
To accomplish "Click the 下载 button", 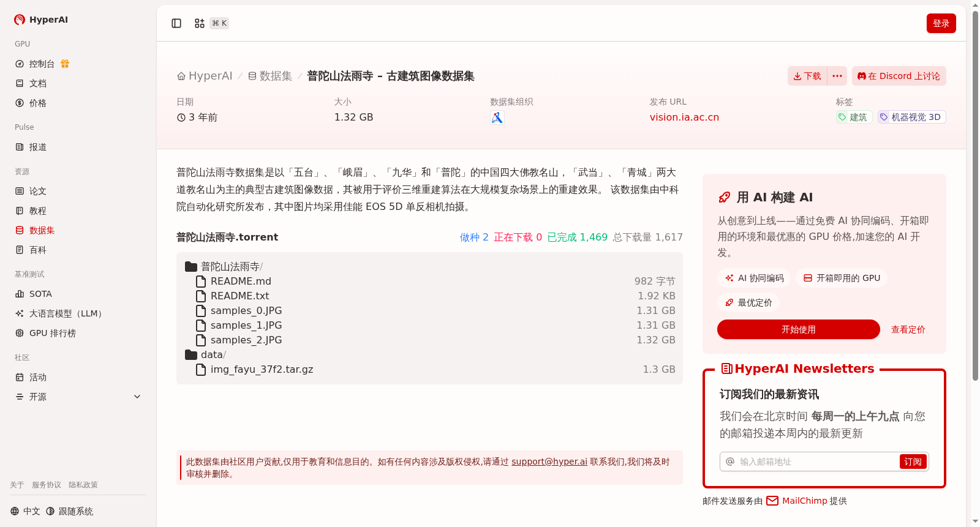I will click(807, 76).
